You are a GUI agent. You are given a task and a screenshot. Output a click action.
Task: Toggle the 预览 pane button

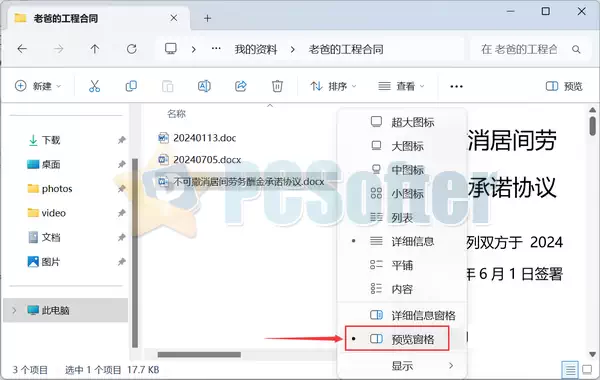click(x=564, y=86)
